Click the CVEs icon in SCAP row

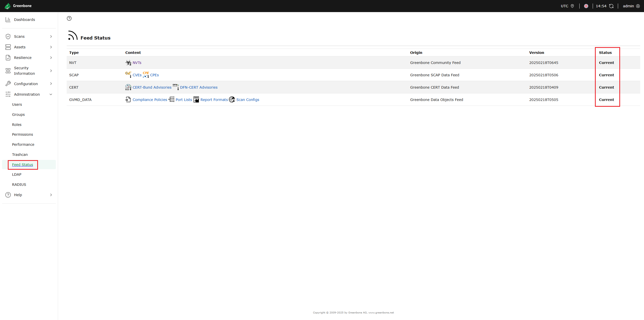[x=128, y=75]
